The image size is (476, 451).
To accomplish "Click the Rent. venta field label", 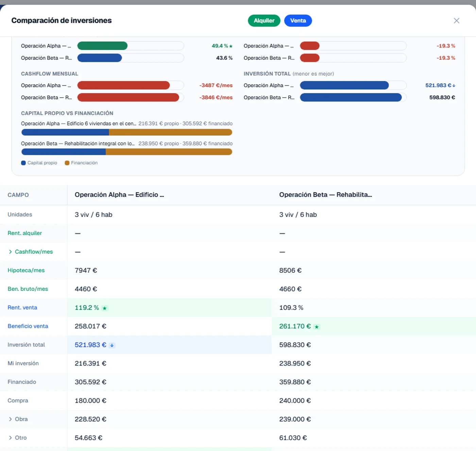I will (x=22, y=307).
